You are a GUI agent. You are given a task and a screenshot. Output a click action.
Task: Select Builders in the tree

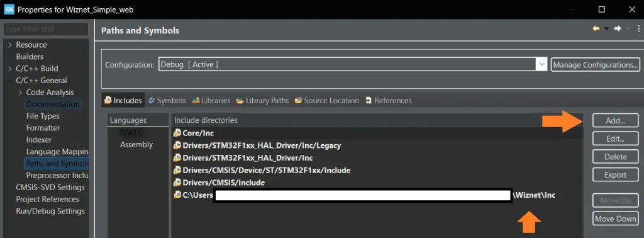click(x=30, y=57)
